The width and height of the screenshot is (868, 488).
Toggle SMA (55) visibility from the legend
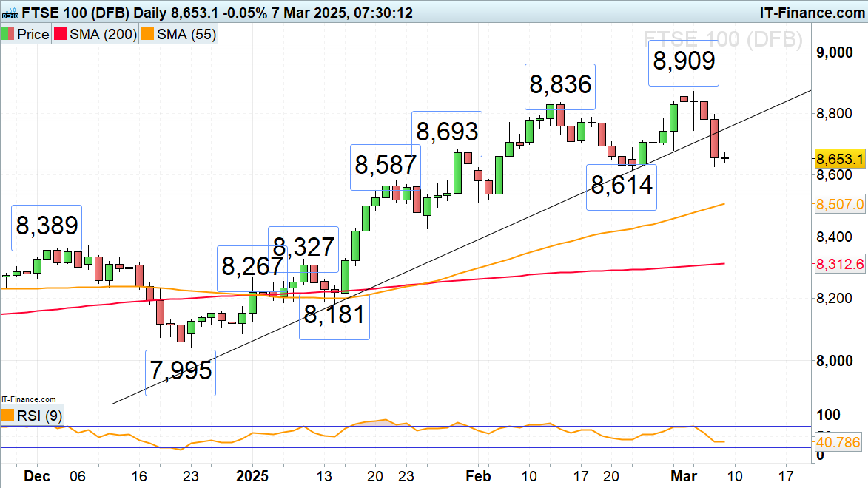pyautogui.click(x=186, y=33)
